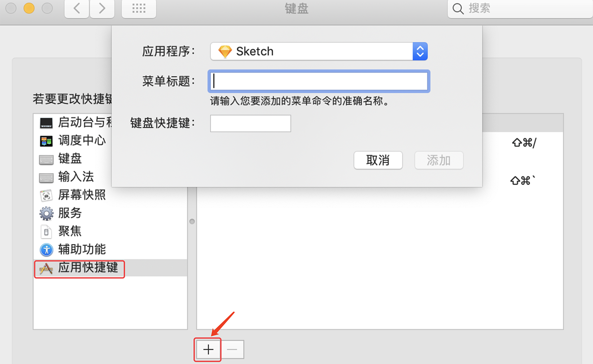The image size is (593, 364).
Task: Click the Services (服务) gear icon
Action: coord(46,213)
